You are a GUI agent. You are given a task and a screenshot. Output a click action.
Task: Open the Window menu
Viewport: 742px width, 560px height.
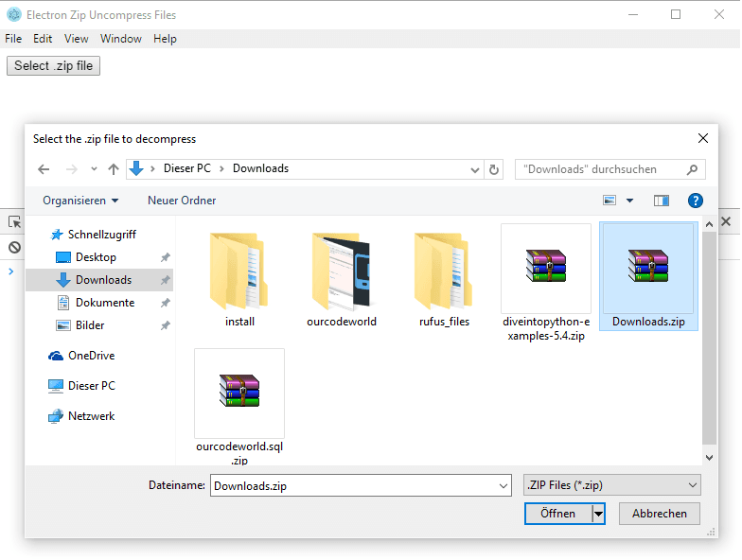point(120,39)
